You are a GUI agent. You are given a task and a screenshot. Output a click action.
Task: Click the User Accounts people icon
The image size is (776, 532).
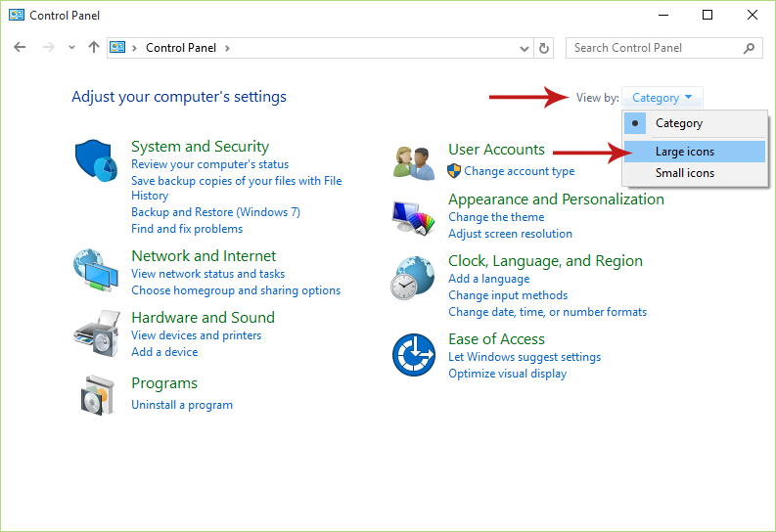[x=414, y=162]
